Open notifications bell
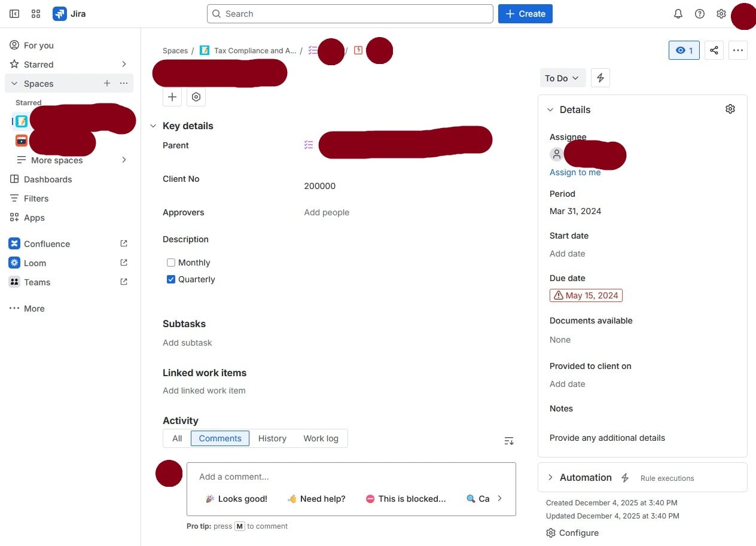This screenshot has width=756, height=546. (x=678, y=14)
